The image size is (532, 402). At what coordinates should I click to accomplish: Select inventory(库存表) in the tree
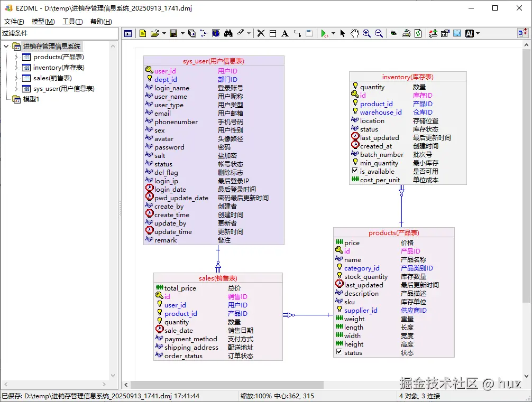(x=59, y=68)
